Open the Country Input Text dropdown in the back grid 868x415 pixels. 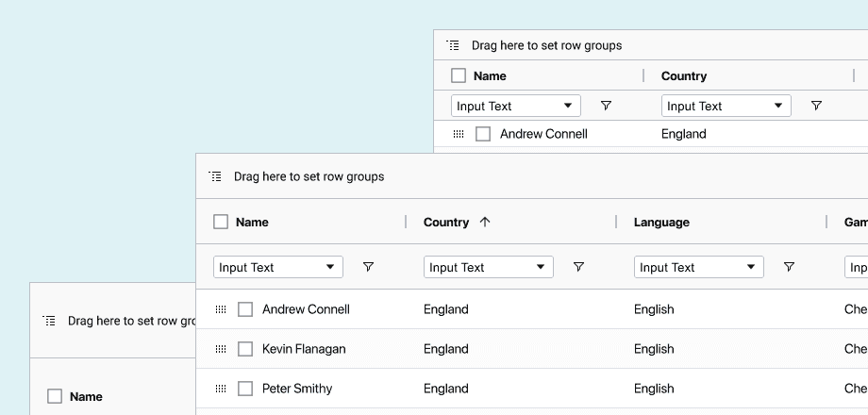pyautogui.click(x=726, y=106)
